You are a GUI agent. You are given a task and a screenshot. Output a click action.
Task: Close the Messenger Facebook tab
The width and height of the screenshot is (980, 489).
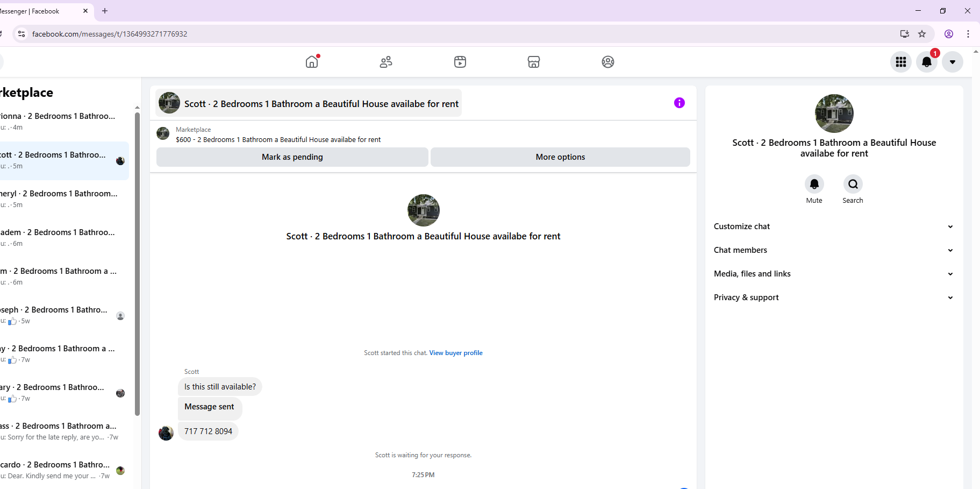[x=85, y=11]
